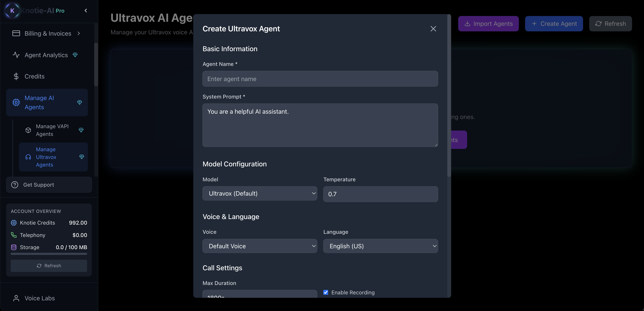Viewport: 644px width, 311px height.
Task: Click the Agent Analytics pulse icon
Action: pos(16,55)
